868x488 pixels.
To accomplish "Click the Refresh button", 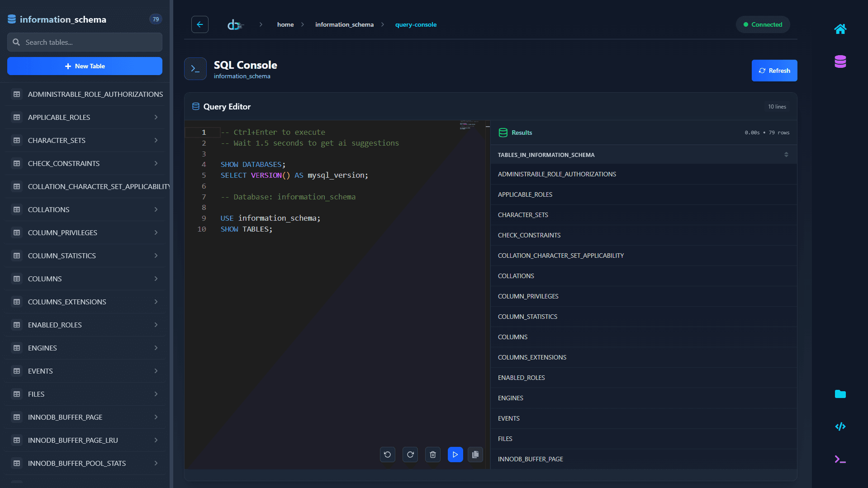I will [774, 71].
